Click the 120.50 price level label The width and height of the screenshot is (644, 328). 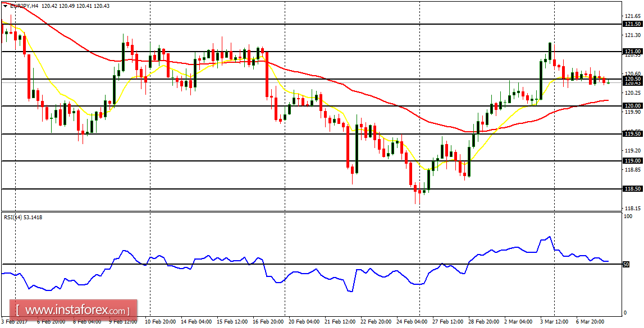(632, 78)
